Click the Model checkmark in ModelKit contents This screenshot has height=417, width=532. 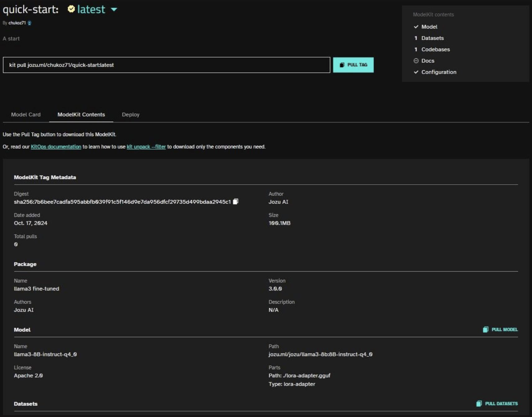point(416,27)
